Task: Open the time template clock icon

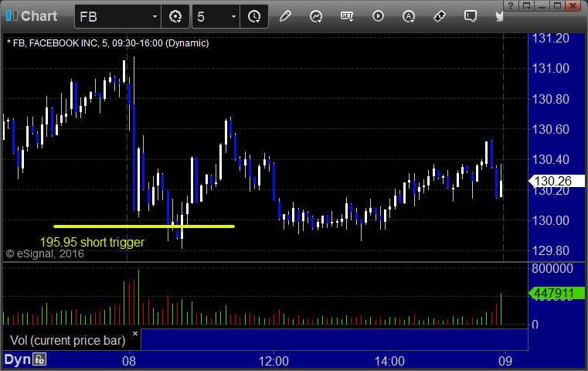Action: [254, 16]
